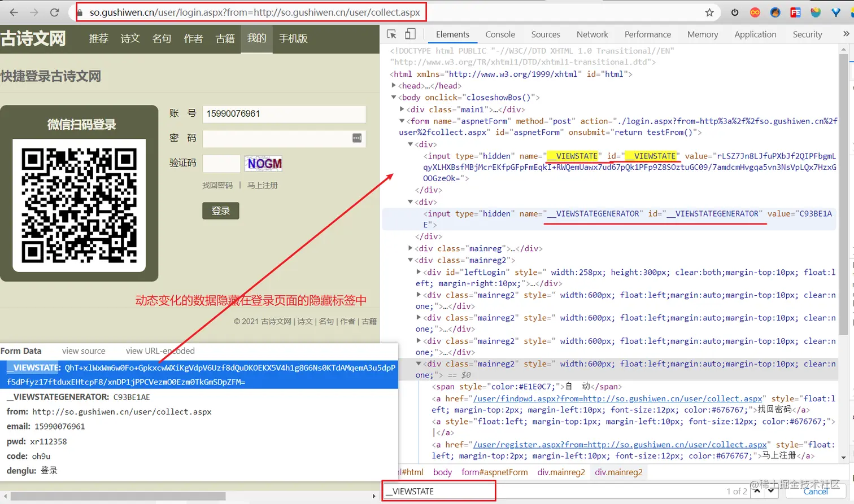Image resolution: width=854 pixels, height=504 pixels.
Task: Click the browser forward arrow
Action: (x=34, y=12)
